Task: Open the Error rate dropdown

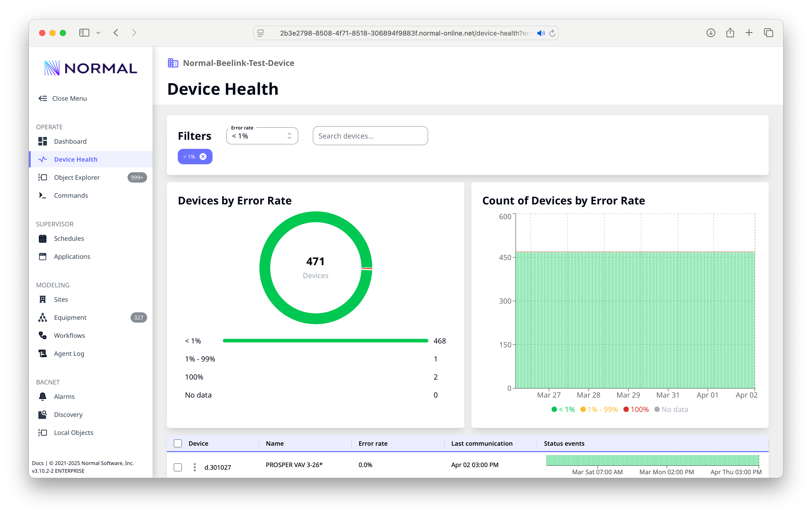Action: pos(262,136)
